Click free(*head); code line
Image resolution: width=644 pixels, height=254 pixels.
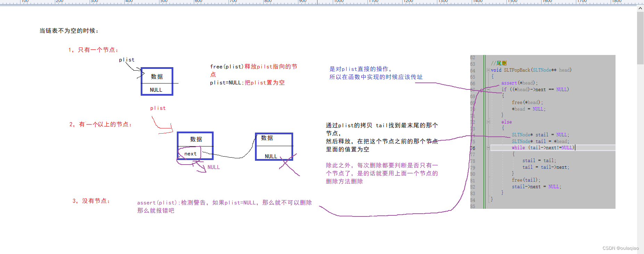[527, 102]
